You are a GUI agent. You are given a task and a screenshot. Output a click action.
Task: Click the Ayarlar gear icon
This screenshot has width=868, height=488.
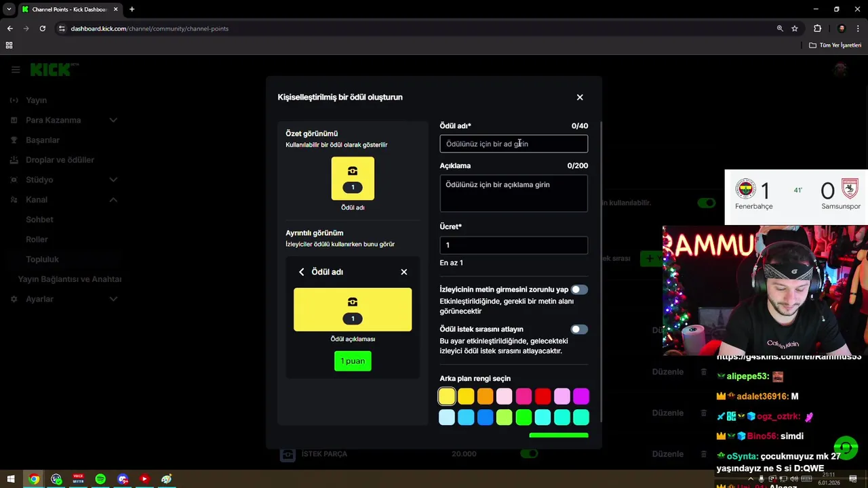14,299
